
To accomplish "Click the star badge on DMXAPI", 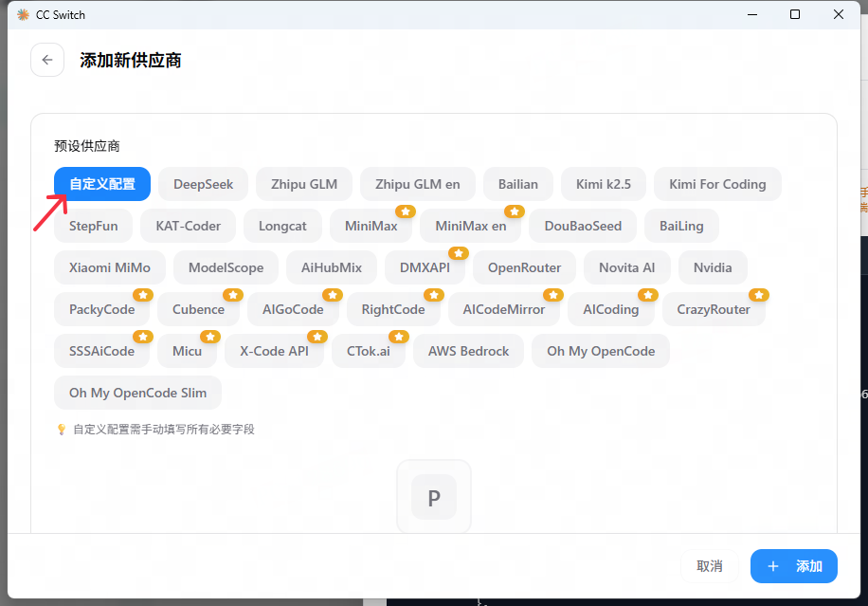I will coord(459,253).
